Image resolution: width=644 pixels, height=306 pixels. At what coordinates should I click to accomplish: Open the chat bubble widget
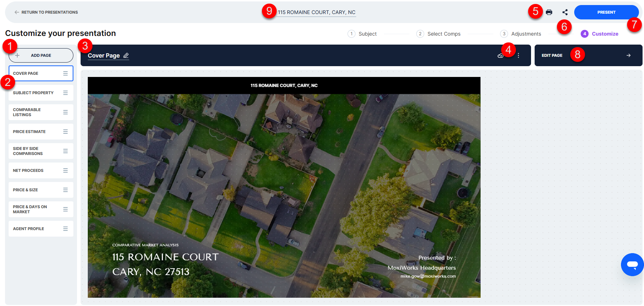(x=632, y=265)
